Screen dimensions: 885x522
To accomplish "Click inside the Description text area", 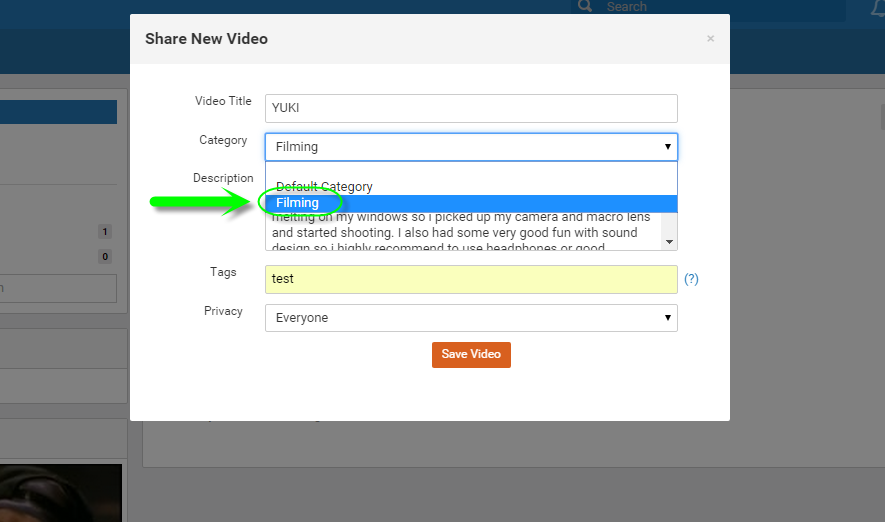I will pos(460,230).
